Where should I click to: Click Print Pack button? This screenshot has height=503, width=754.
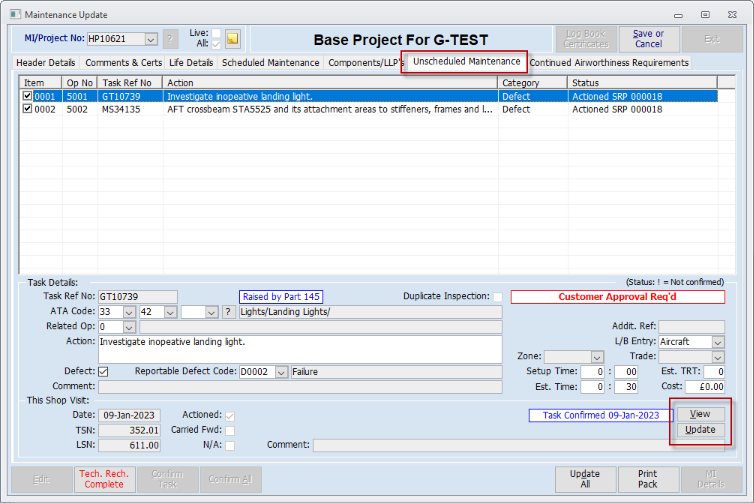click(x=648, y=479)
